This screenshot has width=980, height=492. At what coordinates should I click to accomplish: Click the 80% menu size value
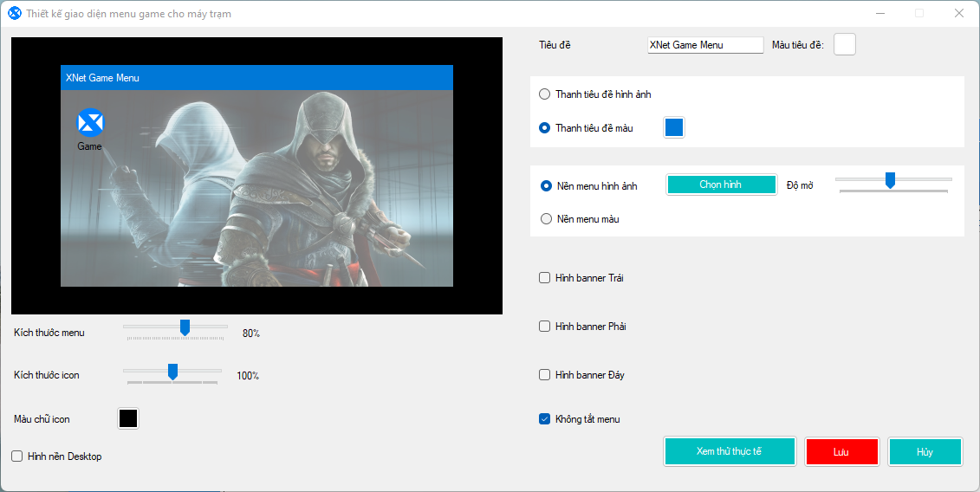click(251, 333)
